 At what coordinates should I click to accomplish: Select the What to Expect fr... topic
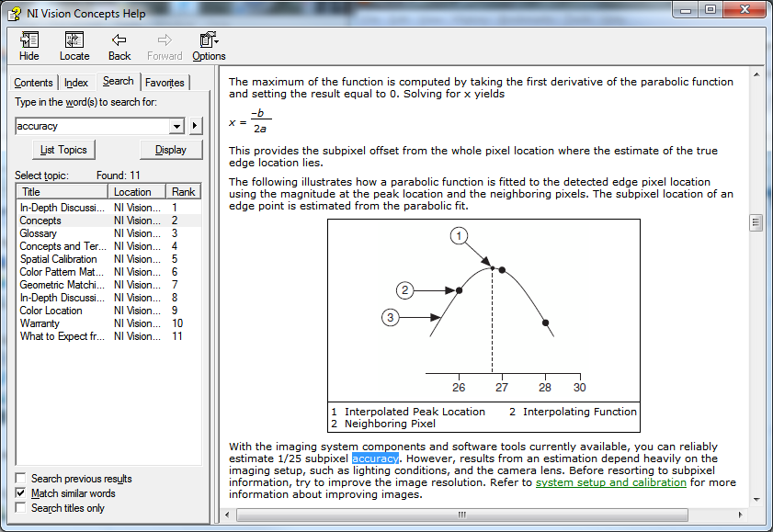click(109, 336)
